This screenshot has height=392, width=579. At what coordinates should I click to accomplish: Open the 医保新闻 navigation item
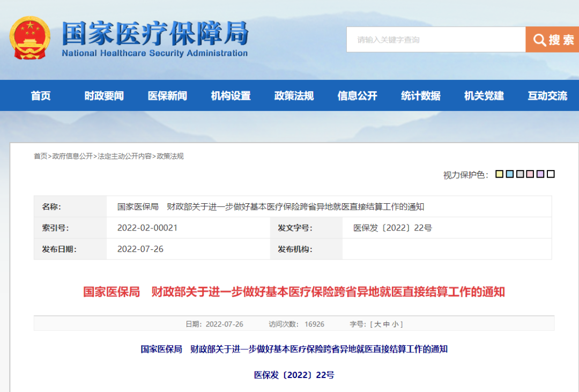(x=167, y=95)
